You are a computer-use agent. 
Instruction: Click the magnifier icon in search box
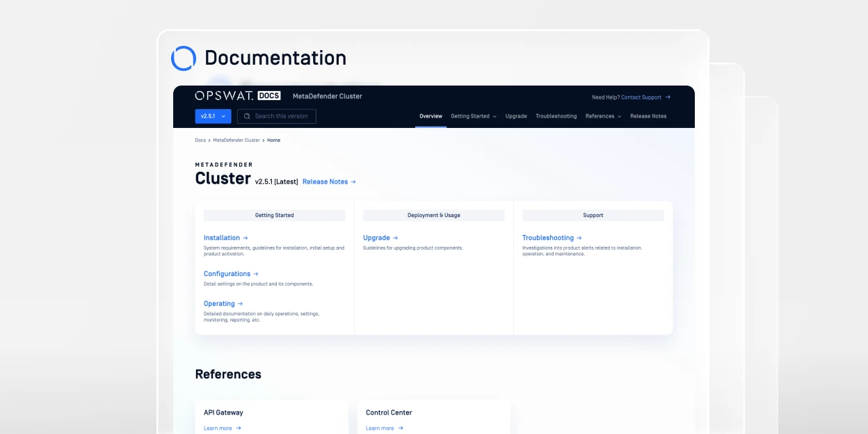pyautogui.click(x=246, y=116)
